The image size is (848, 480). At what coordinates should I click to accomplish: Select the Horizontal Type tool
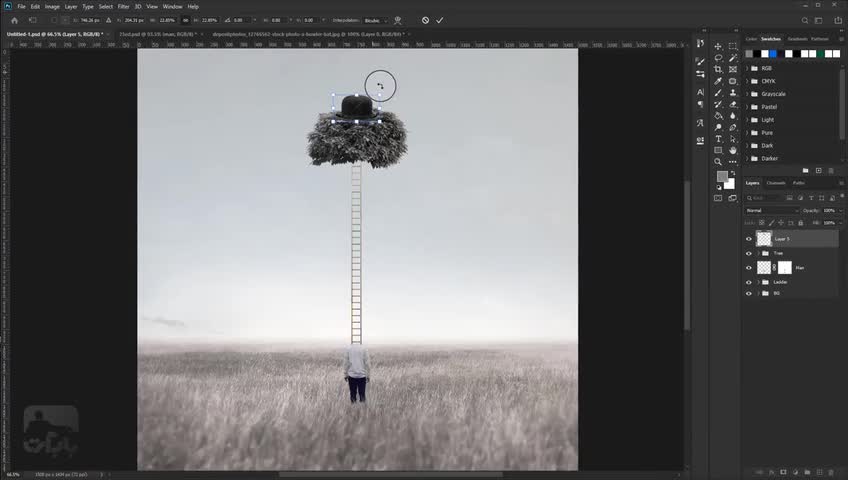coord(718,139)
